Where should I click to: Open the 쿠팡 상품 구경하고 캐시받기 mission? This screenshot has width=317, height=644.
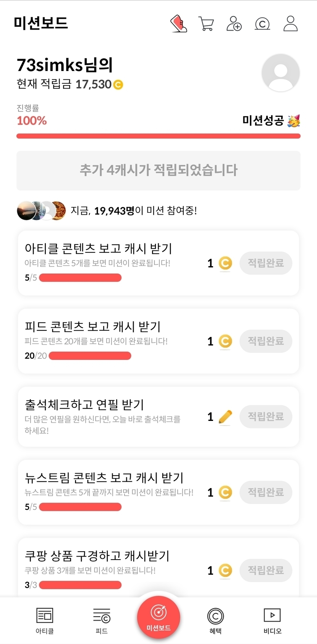click(97, 555)
